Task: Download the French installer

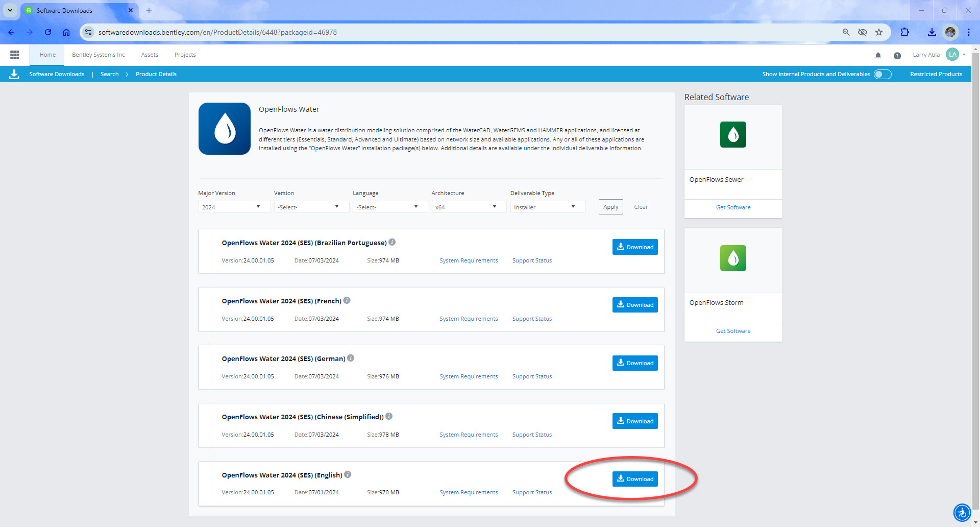Action: pos(635,305)
